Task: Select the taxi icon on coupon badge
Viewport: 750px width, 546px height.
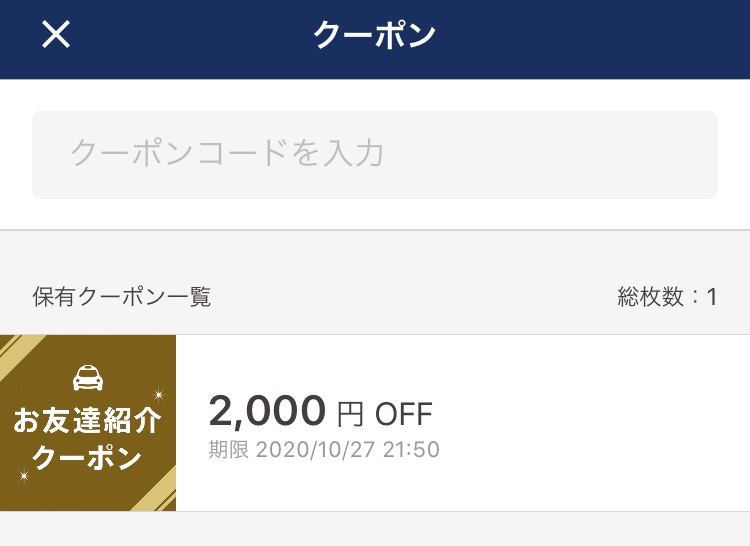Action: click(x=88, y=378)
